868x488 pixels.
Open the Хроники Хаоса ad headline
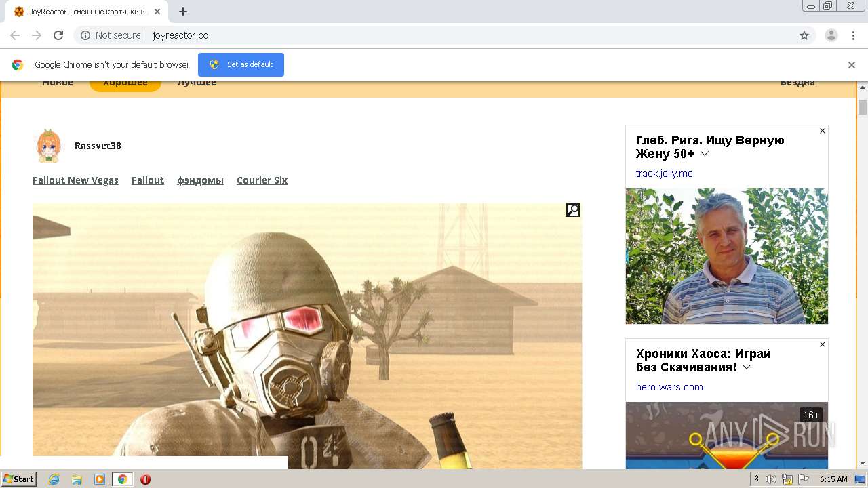click(703, 361)
